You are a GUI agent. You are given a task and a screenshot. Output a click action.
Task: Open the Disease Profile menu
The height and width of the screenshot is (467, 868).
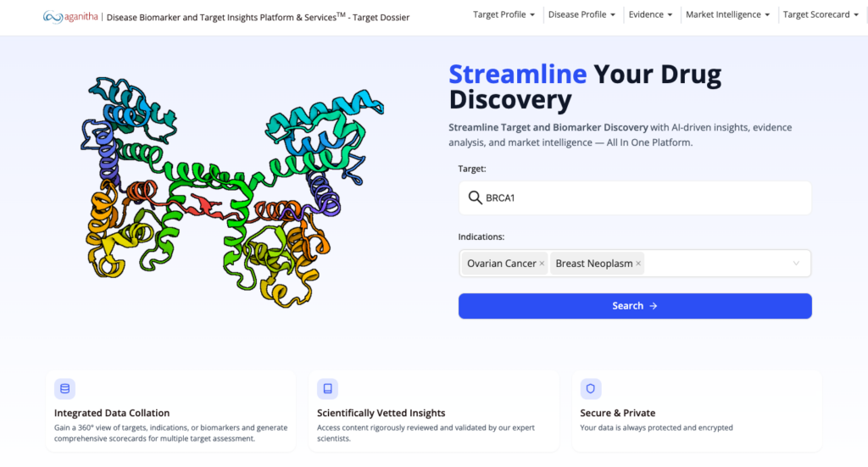click(x=581, y=14)
